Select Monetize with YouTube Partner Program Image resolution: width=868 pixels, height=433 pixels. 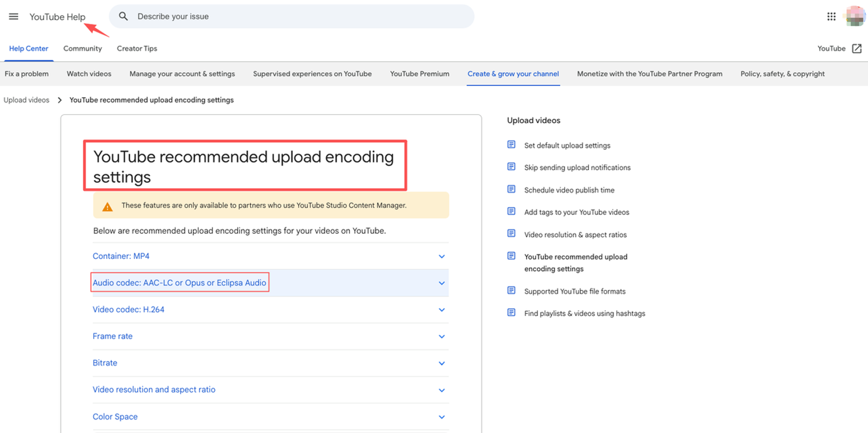[x=650, y=74]
